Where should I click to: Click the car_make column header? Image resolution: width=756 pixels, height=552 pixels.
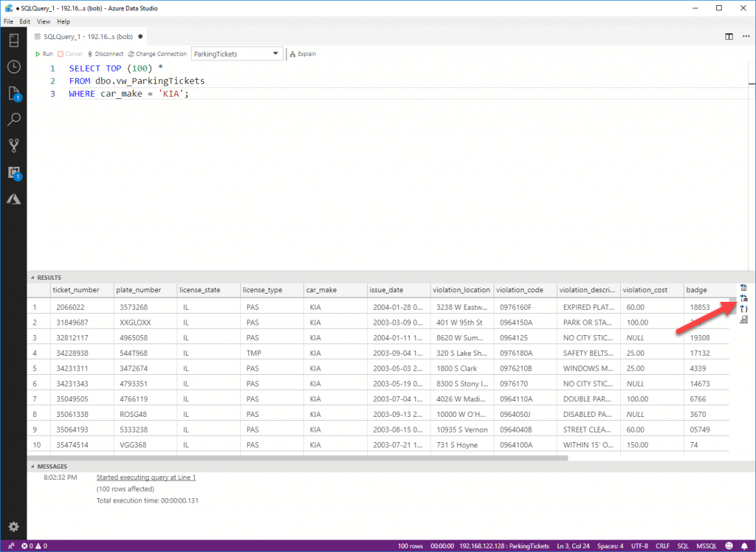(x=336, y=290)
